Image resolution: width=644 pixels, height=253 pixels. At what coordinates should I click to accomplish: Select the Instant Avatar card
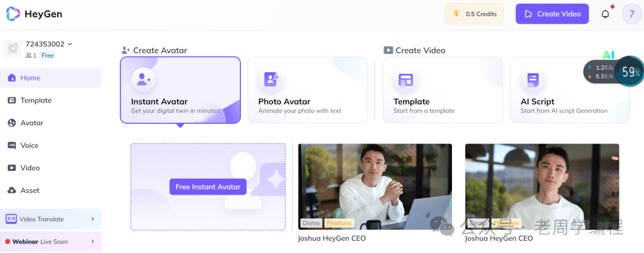(180, 90)
